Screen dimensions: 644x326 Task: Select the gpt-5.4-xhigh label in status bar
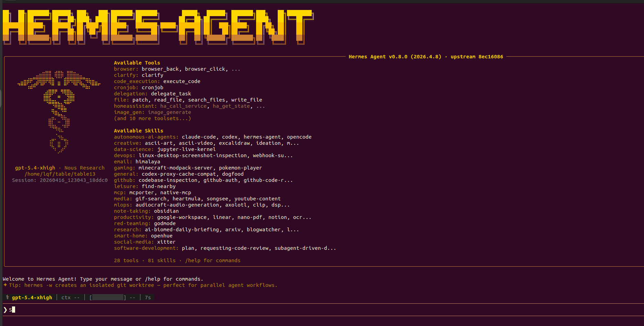click(32, 298)
